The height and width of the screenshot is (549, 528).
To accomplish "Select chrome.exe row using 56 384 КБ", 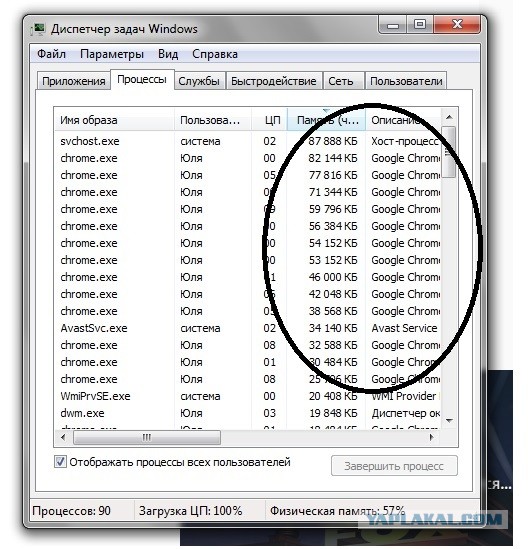I will [x=248, y=226].
